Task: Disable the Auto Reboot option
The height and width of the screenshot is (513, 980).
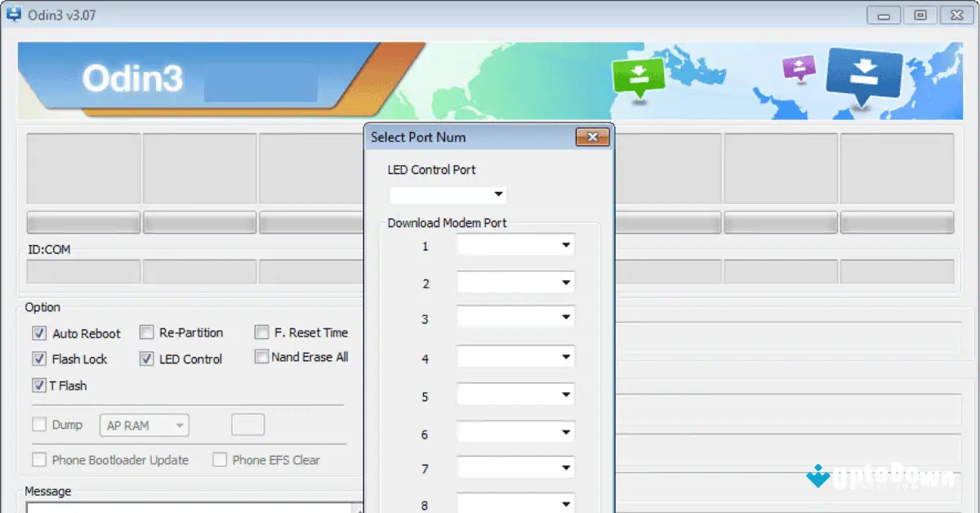Action: [x=38, y=333]
